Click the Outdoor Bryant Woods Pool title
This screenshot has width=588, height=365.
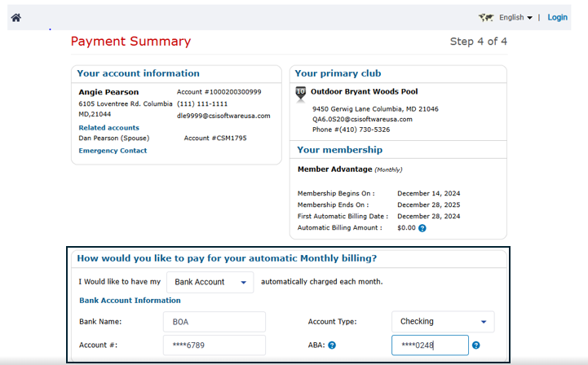[x=364, y=92]
